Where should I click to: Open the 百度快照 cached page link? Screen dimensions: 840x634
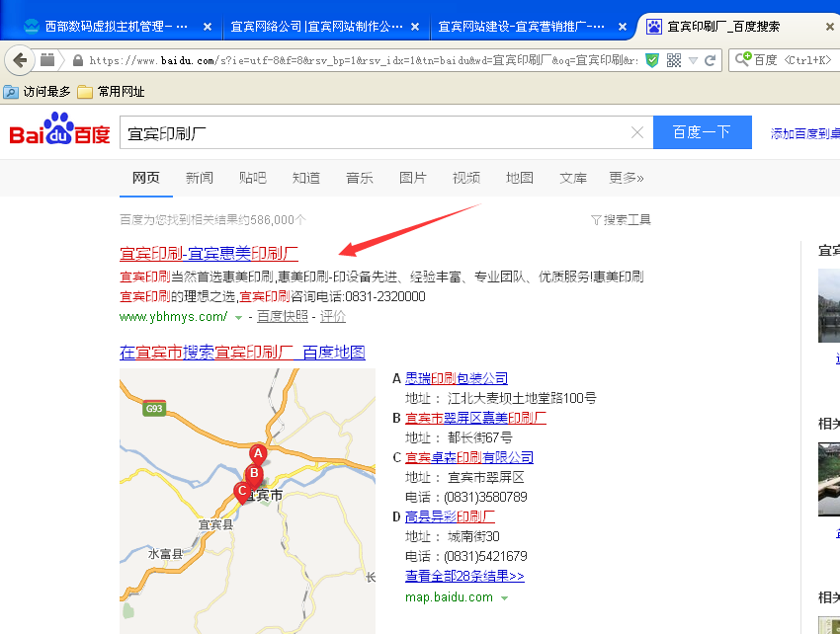[283, 316]
